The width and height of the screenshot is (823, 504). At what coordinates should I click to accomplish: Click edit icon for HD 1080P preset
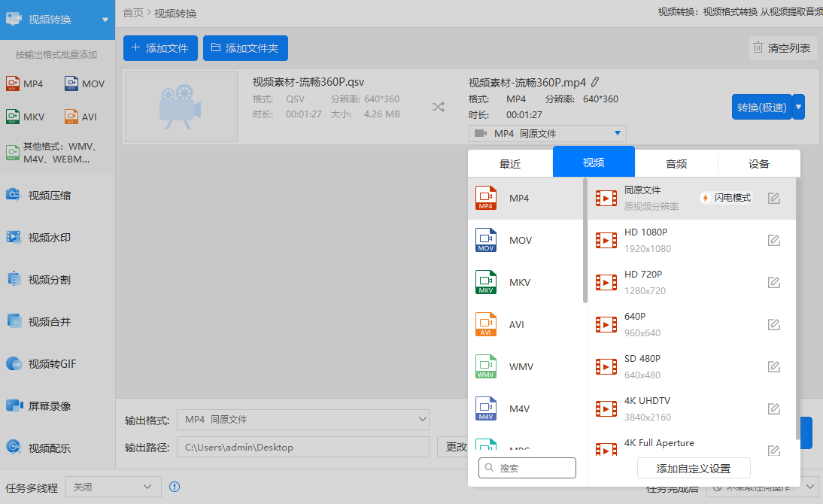pos(773,241)
